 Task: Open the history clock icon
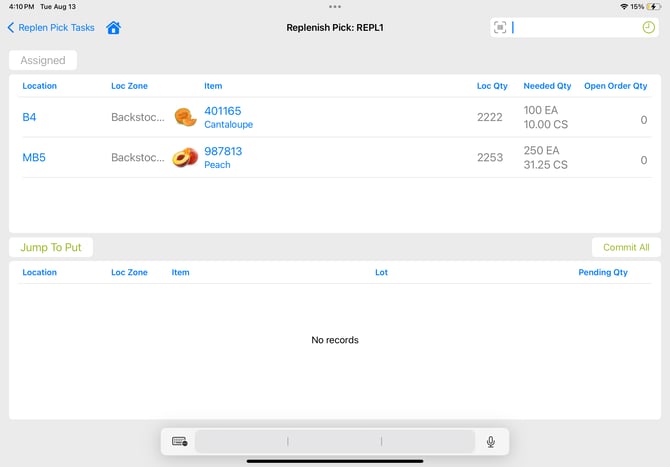tap(648, 28)
